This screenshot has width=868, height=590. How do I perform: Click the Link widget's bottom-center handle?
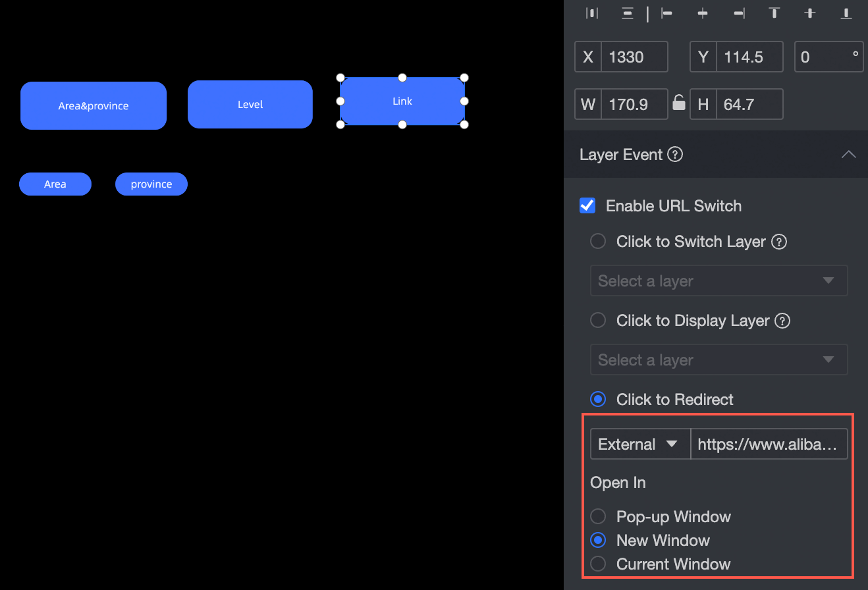402,124
